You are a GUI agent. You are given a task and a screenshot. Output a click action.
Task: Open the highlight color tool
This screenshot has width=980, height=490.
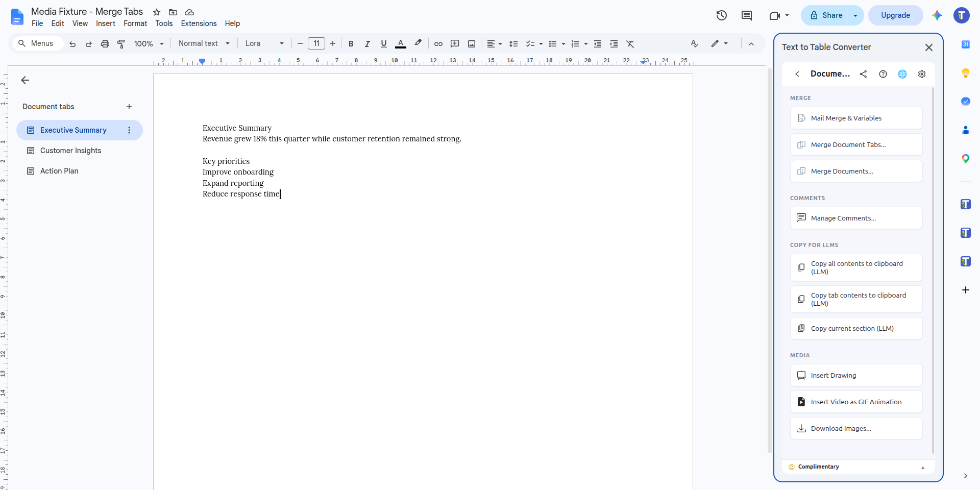[418, 44]
